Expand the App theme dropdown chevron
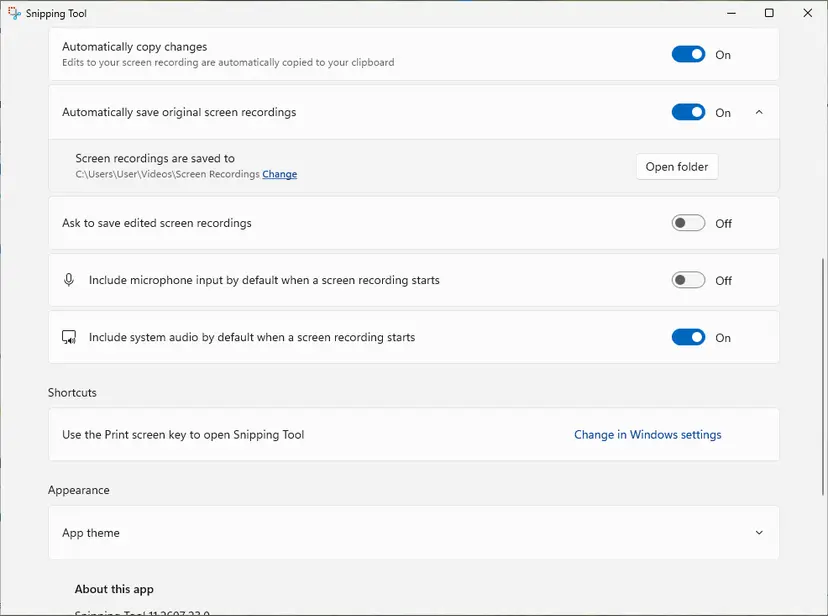This screenshot has height=616, width=828. click(x=759, y=533)
